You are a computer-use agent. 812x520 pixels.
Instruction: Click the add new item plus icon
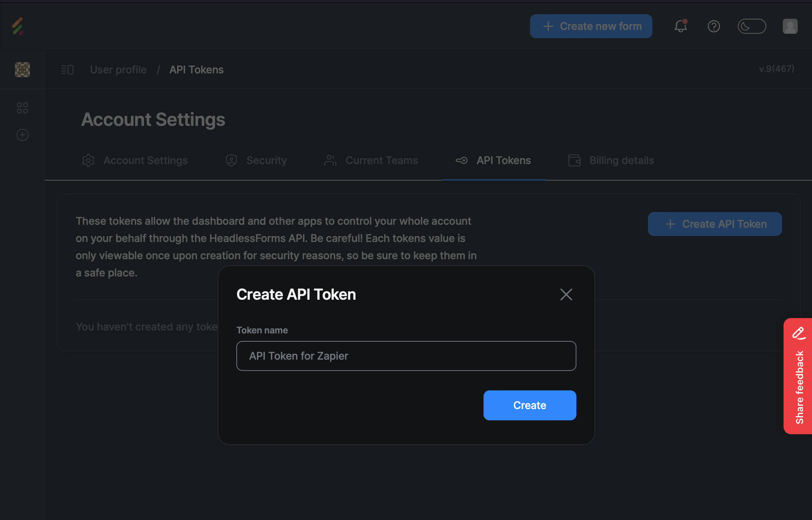[22, 135]
